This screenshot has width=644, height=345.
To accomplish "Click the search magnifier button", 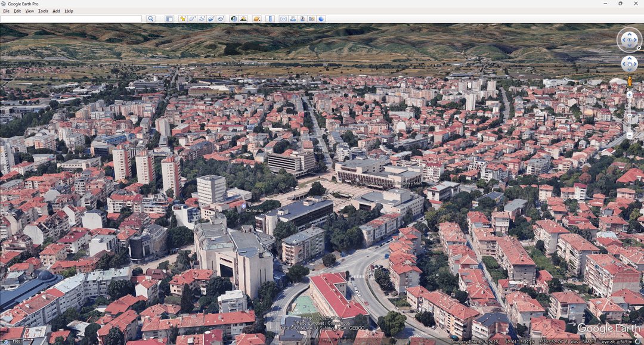I will (151, 19).
